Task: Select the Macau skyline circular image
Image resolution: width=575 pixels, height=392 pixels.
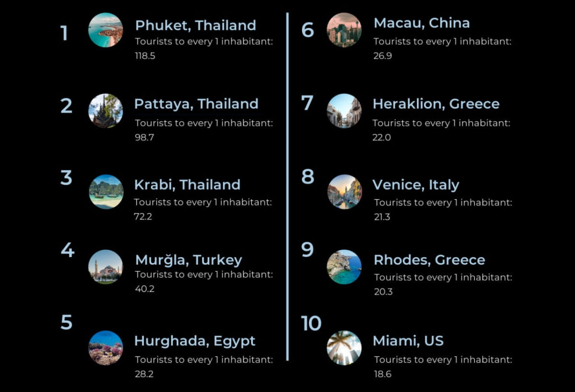Action: coord(344,30)
